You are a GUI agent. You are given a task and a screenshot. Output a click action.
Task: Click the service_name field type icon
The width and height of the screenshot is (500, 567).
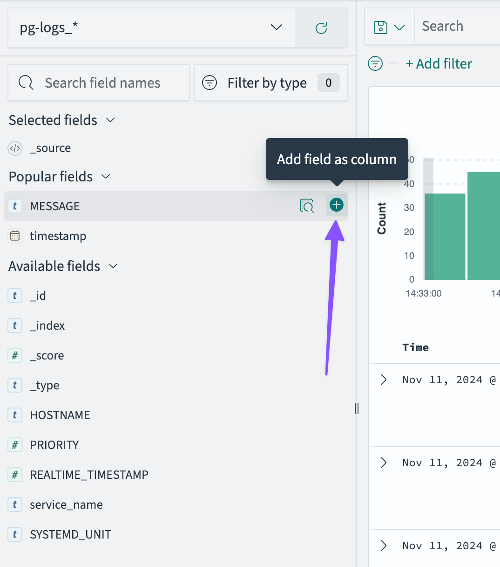[x=15, y=504]
